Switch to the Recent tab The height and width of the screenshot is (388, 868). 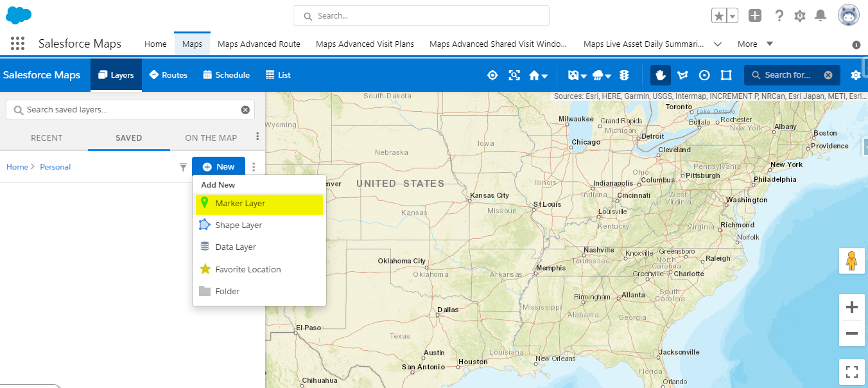click(46, 137)
